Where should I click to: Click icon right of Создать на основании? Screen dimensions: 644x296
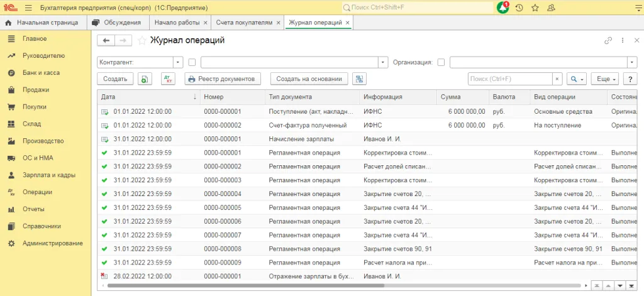click(359, 79)
